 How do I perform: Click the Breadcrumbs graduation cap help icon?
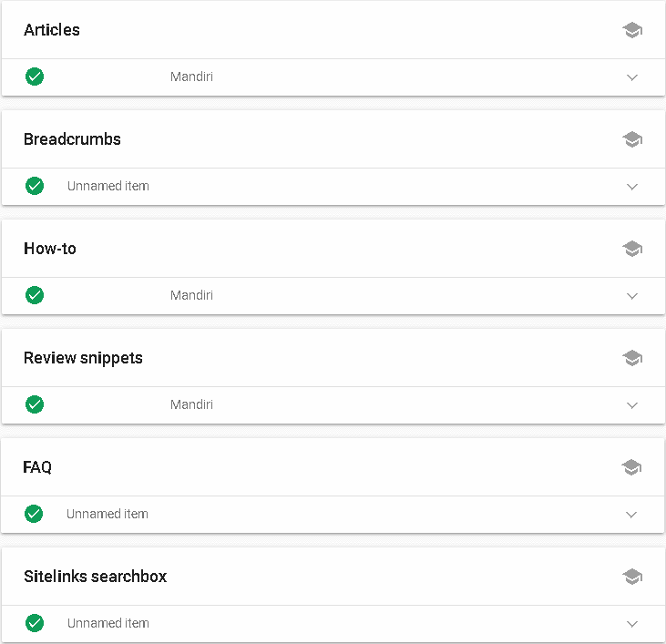point(632,139)
